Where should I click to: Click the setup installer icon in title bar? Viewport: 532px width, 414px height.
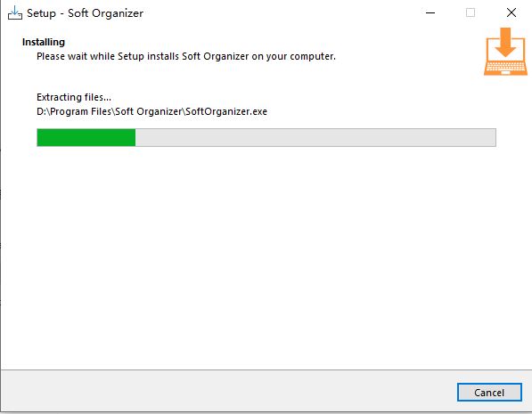click(14, 12)
